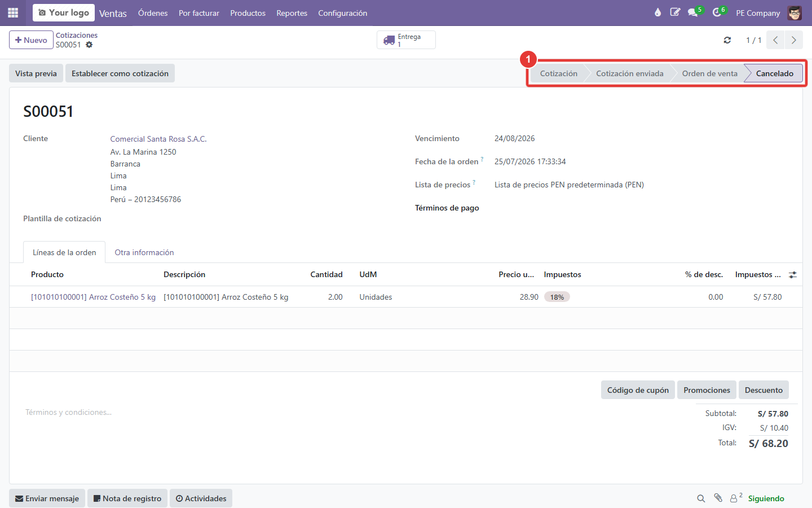Open gear actions menu beside S00051

click(x=89, y=45)
